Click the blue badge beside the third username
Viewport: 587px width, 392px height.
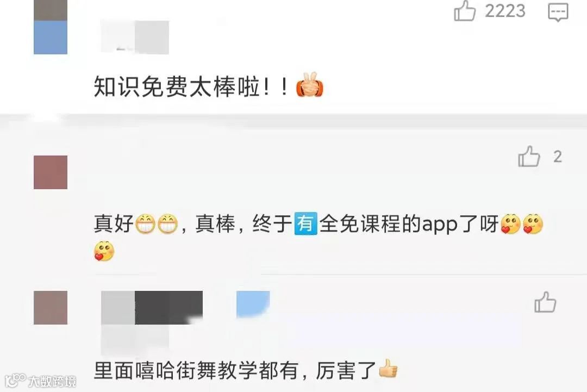point(253,304)
